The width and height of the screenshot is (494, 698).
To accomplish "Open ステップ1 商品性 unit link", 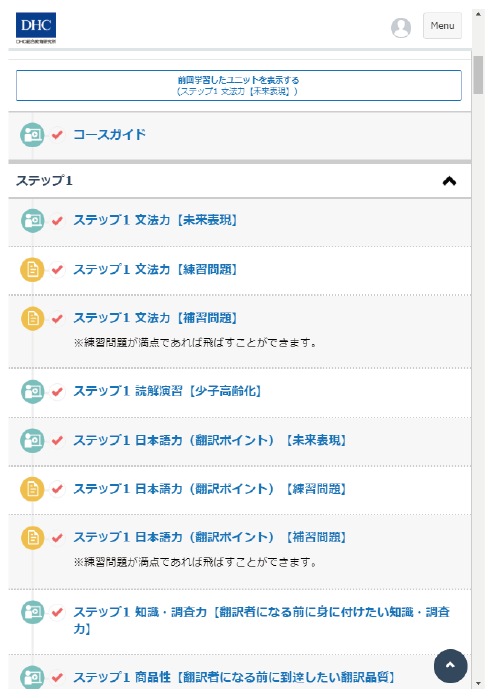I will pyautogui.click(x=234, y=678).
